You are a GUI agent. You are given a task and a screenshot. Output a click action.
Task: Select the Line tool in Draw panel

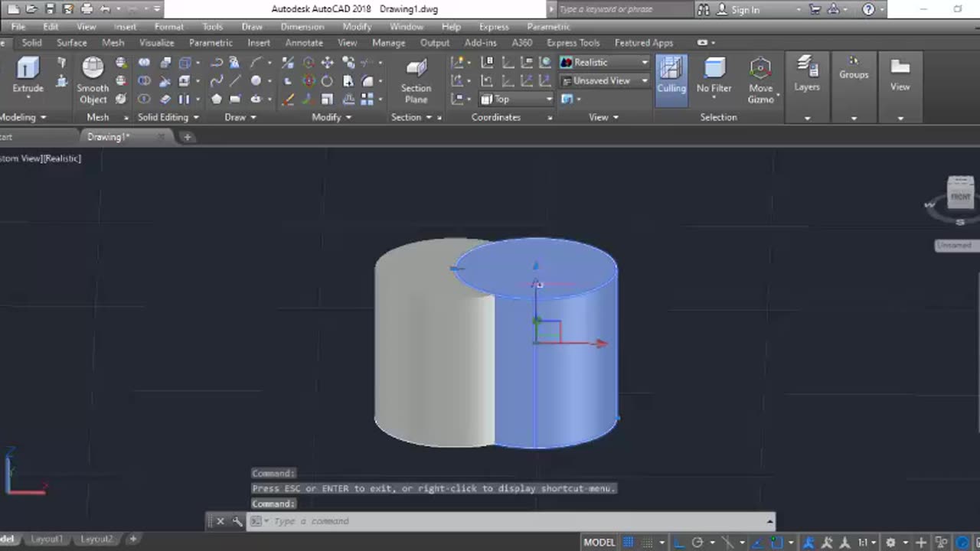[235, 80]
